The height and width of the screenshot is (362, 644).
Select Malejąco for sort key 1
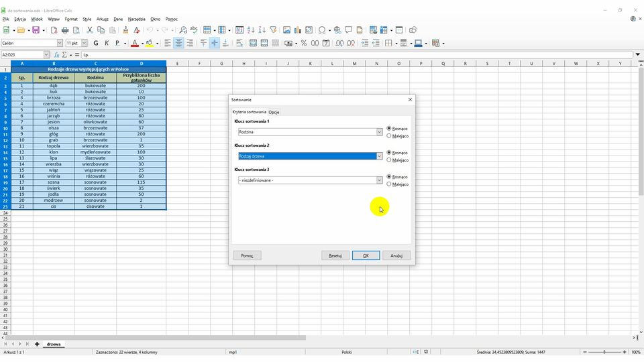[390, 136]
